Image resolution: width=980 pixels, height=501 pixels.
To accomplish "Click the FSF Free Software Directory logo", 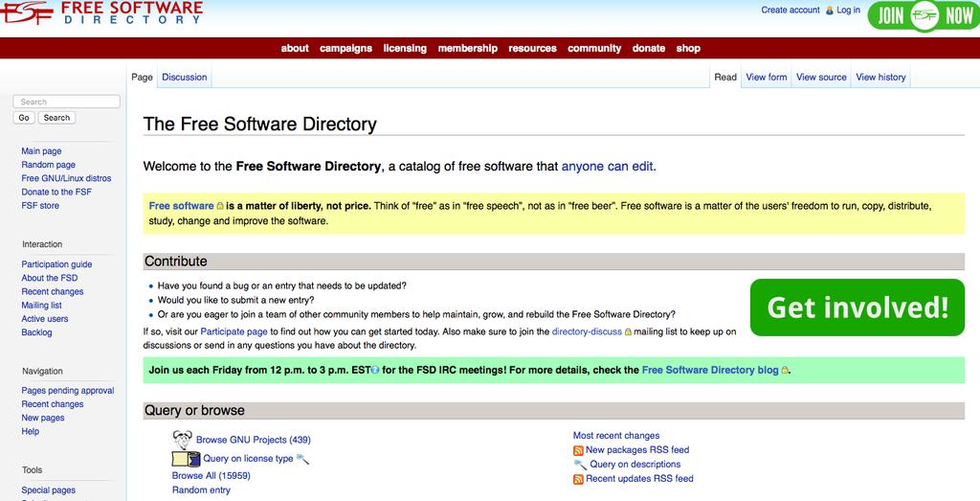I will coord(101,12).
